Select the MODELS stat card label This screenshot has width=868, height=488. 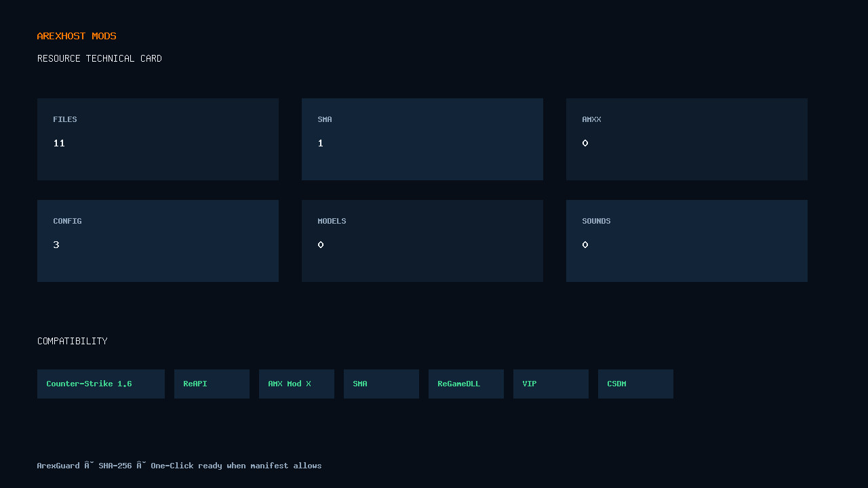(x=332, y=221)
